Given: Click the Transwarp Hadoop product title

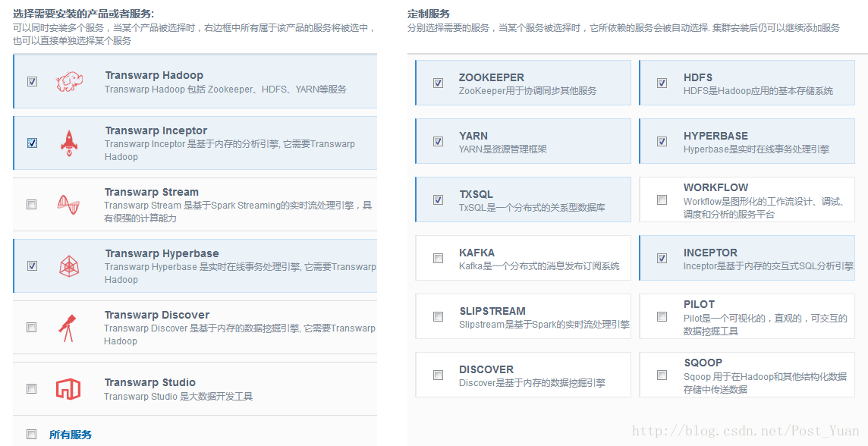Looking at the screenshot, I should tap(154, 75).
